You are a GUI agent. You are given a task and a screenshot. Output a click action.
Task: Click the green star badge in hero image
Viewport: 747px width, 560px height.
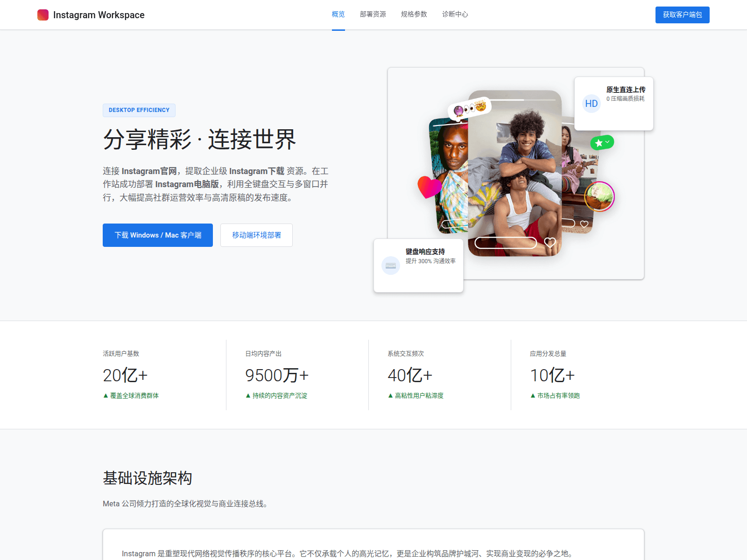coord(602,142)
